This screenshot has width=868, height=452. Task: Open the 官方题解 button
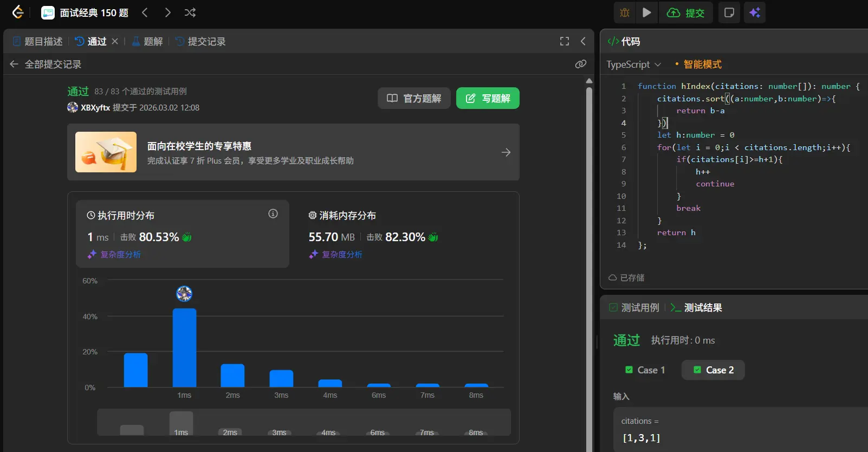point(414,98)
